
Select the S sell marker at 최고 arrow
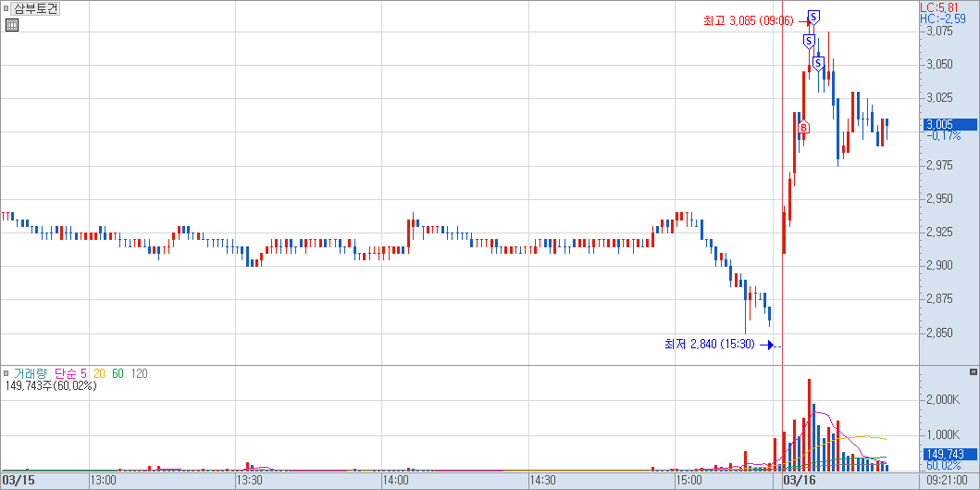[813, 17]
